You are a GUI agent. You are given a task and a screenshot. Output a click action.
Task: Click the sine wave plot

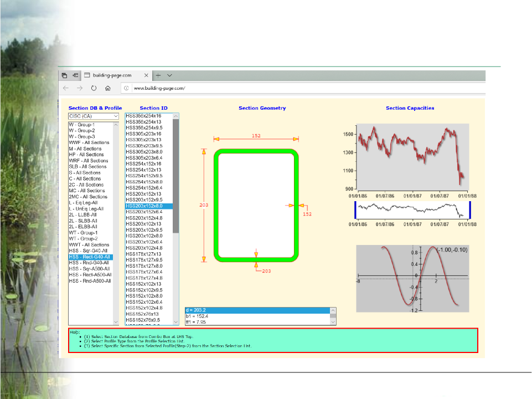coord(412,278)
